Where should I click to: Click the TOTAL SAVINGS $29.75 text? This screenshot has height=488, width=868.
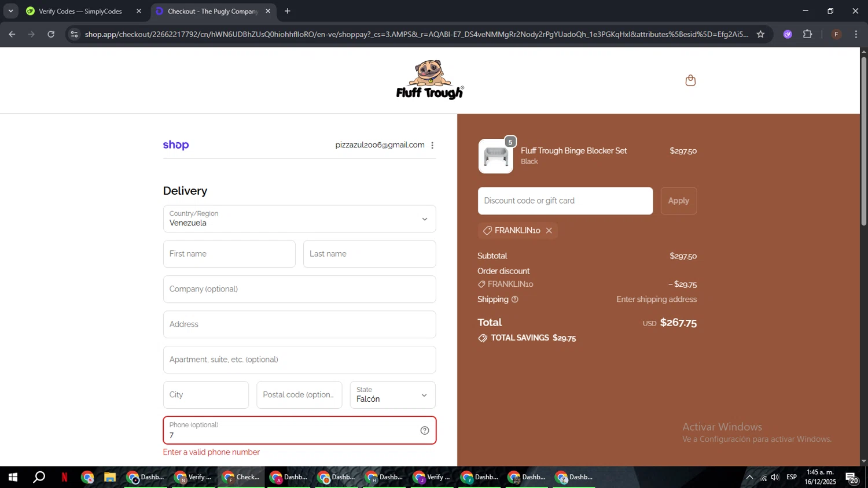click(527, 338)
